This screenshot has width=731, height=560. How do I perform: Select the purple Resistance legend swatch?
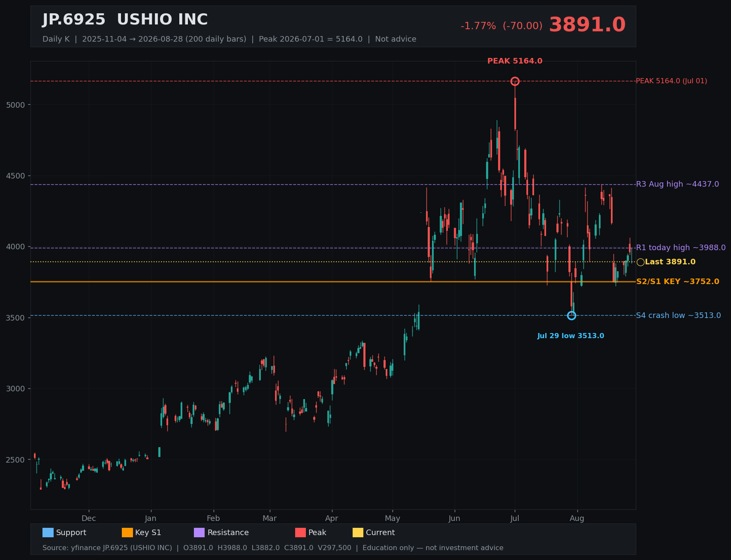pos(199,533)
